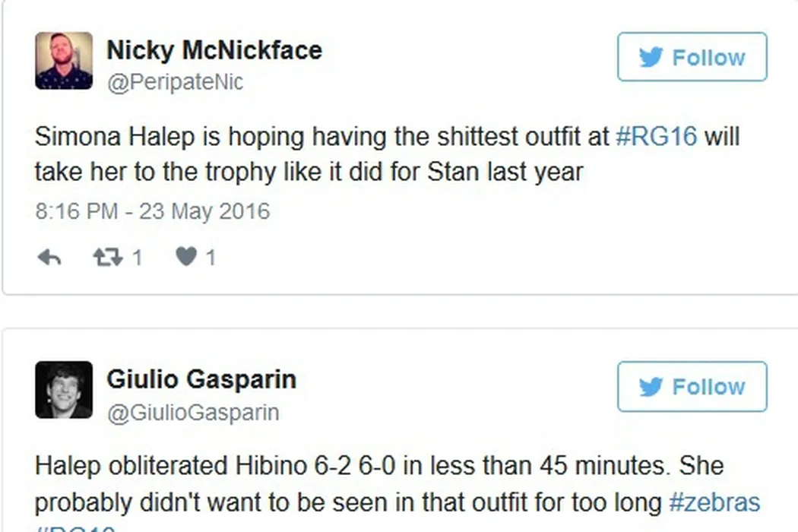Open the @GiulioGasparin handle link

coord(193,412)
